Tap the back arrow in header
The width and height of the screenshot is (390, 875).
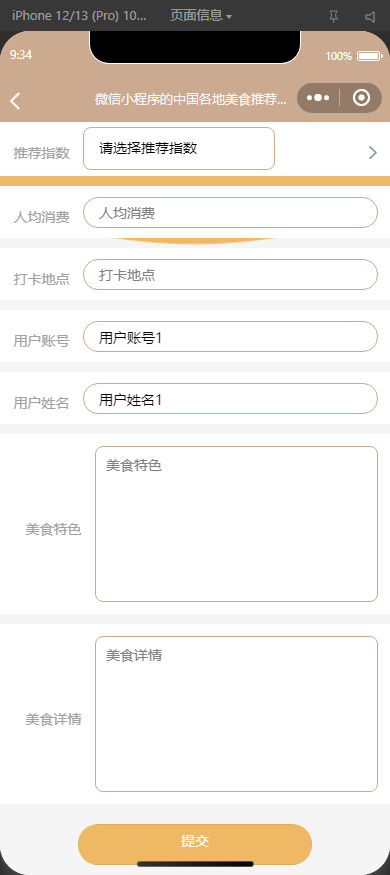tap(15, 100)
